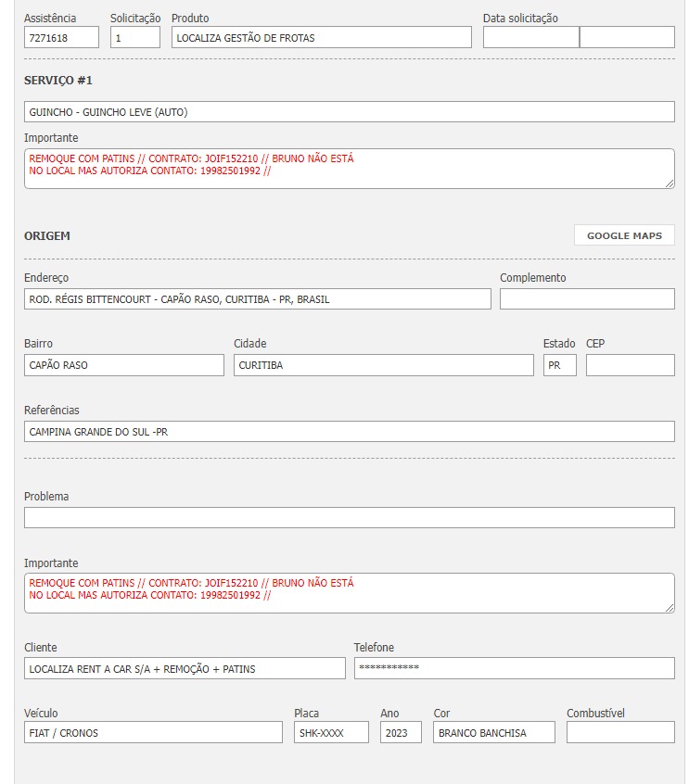Click the Google Maps button
The width and height of the screenshot is (689, 784).
tap(624, 235)
